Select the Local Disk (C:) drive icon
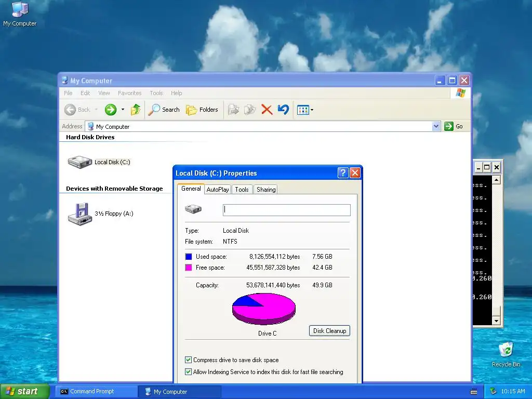Screen dimensions: 532x399 pos(79,162)
